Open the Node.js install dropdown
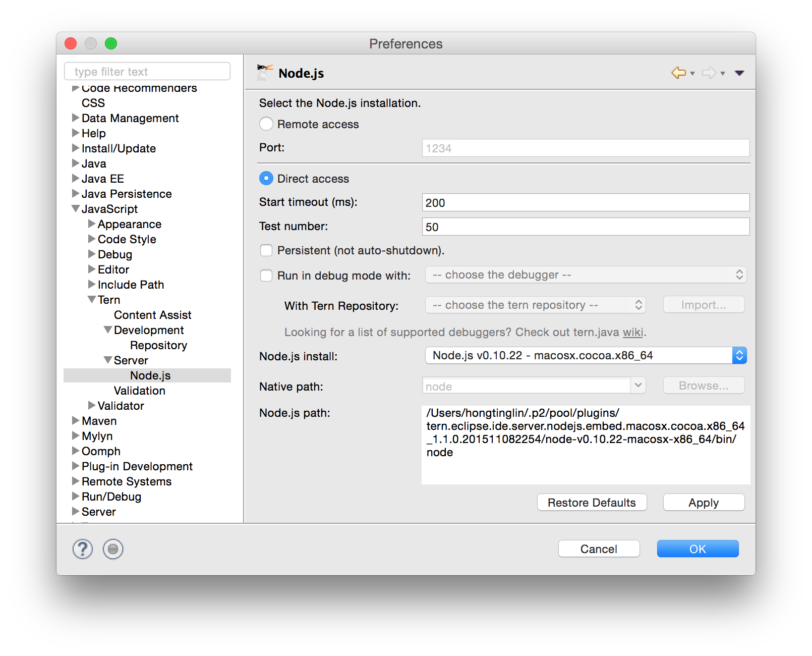The image size is (812, 656). pos(585,356)
